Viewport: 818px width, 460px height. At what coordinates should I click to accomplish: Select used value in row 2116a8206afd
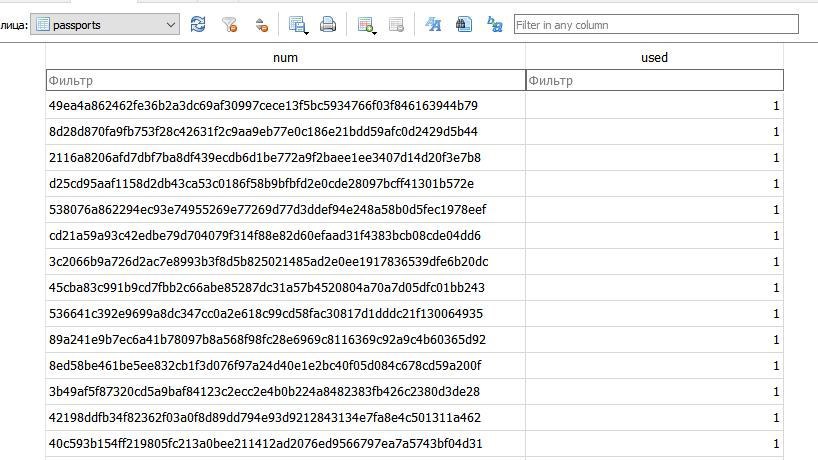pos(654,158)
